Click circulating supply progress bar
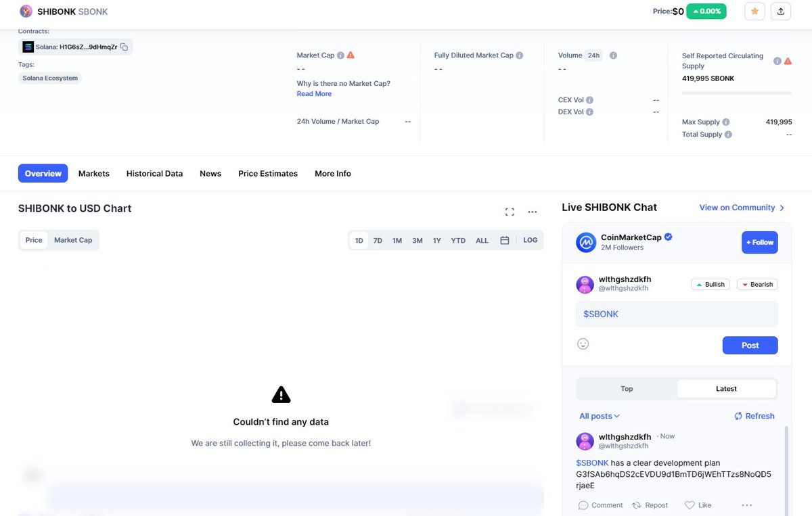 point(737,93)
